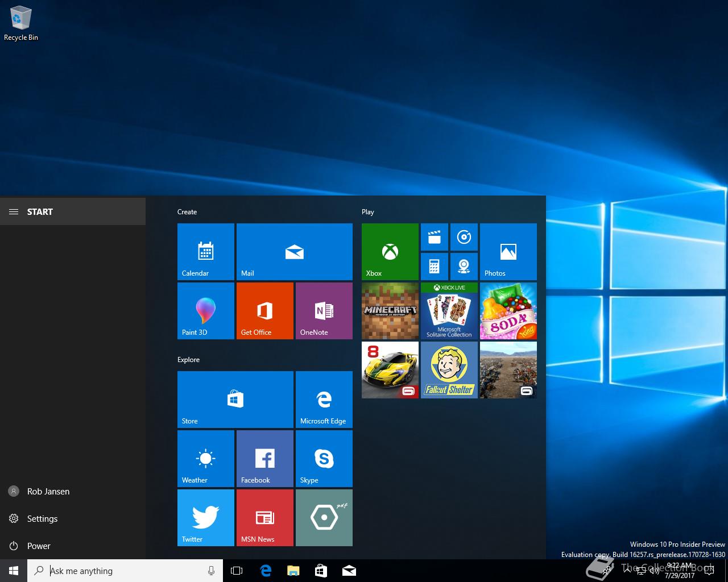This screenshot has width=728, height=582.
Task: Open the hexagon PDF app tile
Action: click(324, 518)
